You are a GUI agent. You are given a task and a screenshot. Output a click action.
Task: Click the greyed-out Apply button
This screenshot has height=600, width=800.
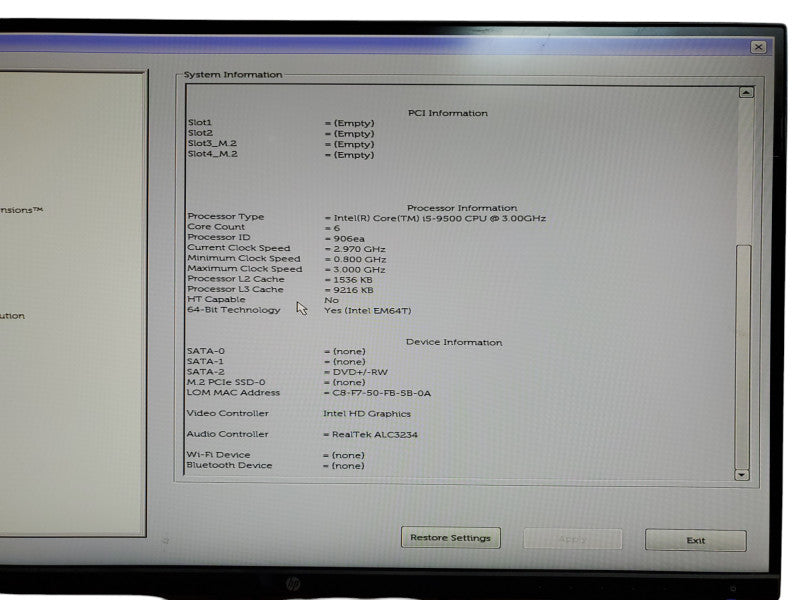pyautogui.click(x=572, y=539)
